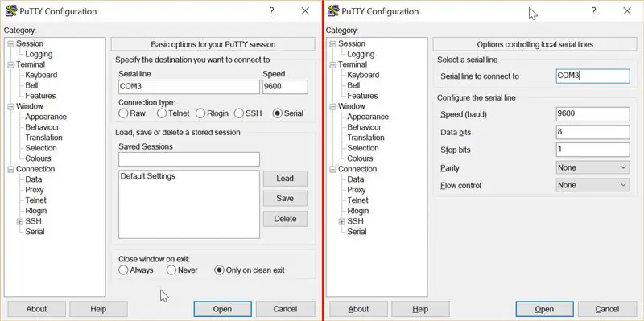Select Telnet connection type

[162, 113]
